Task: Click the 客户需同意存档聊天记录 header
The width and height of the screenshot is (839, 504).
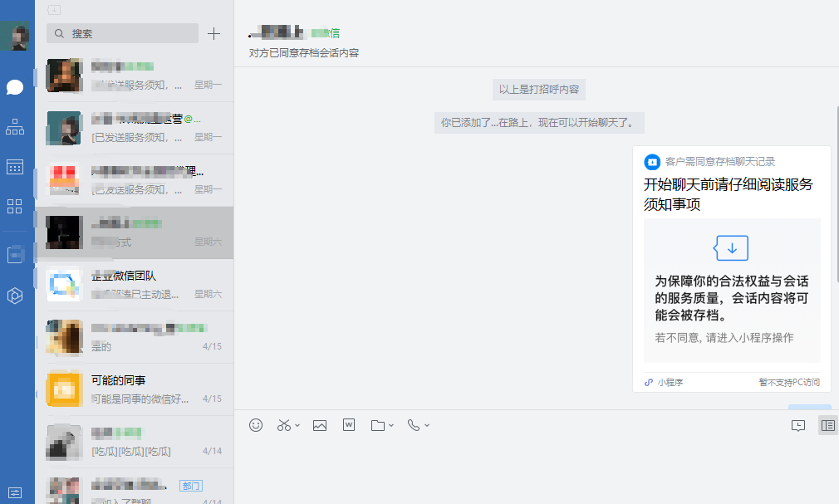Action: (719, 162)
